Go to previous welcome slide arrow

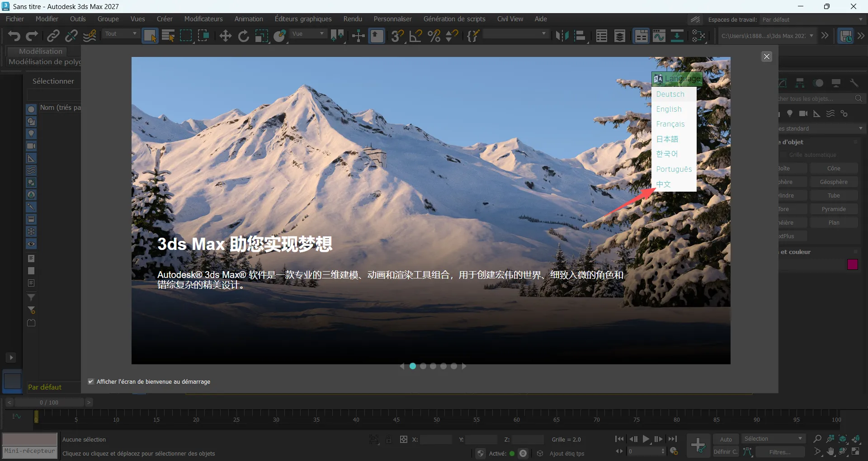click(x=402, y=366)
